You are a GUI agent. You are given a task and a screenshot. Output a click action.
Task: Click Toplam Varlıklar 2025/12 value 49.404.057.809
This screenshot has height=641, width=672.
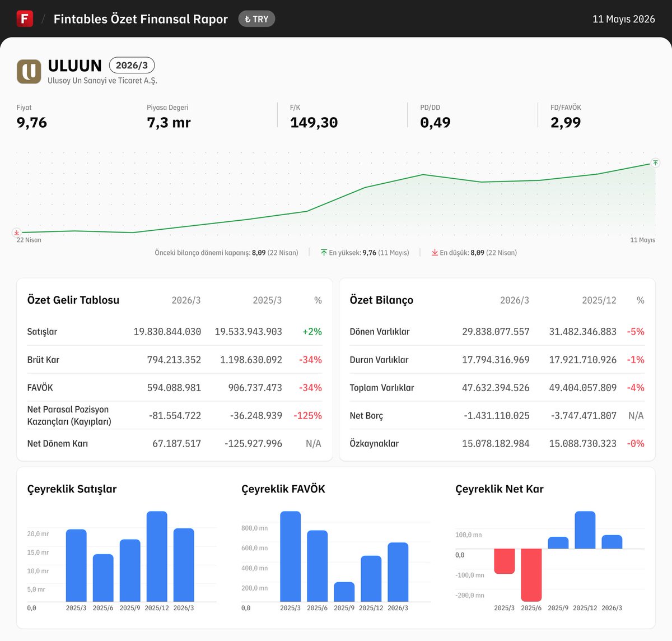click(583, 388)
